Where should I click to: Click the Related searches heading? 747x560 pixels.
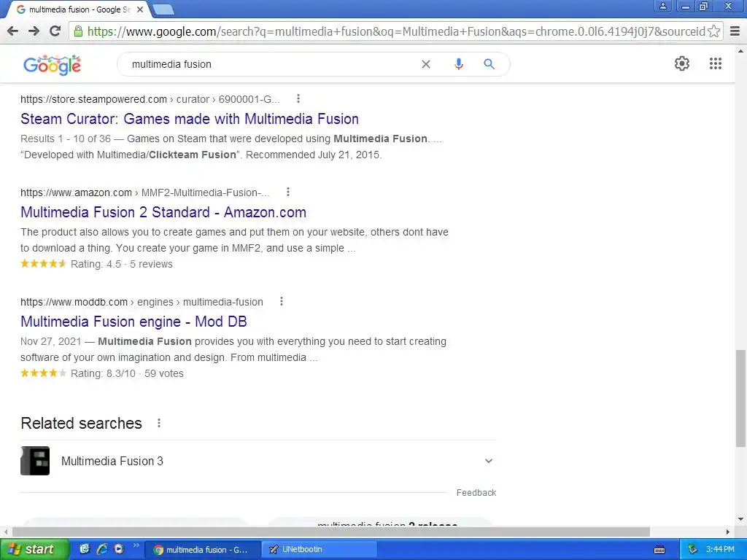click(x=82, y=423)
